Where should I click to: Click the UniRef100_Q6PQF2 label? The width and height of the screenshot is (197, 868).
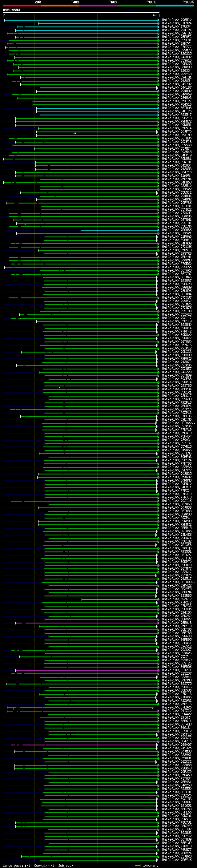[176, 37]
